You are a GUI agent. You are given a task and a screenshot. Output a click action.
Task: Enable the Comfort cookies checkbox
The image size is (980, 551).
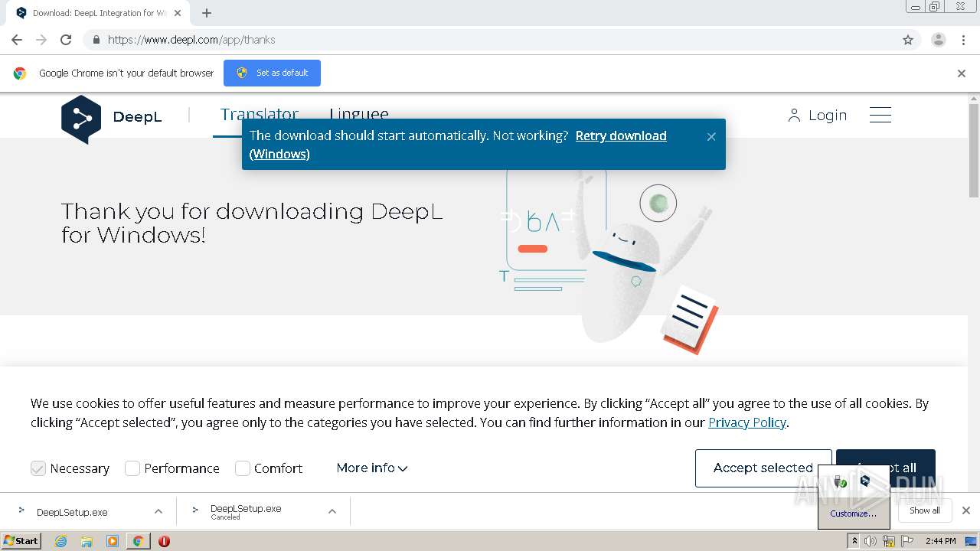point(243,468)
